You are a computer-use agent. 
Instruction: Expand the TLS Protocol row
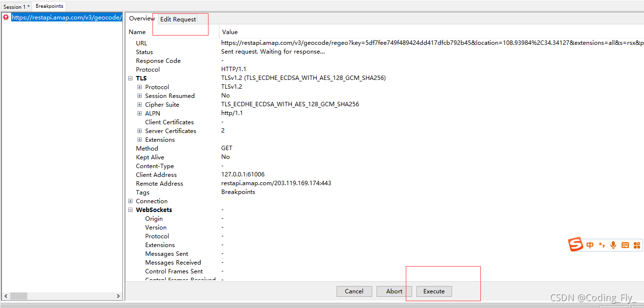(x=140, y=87)
